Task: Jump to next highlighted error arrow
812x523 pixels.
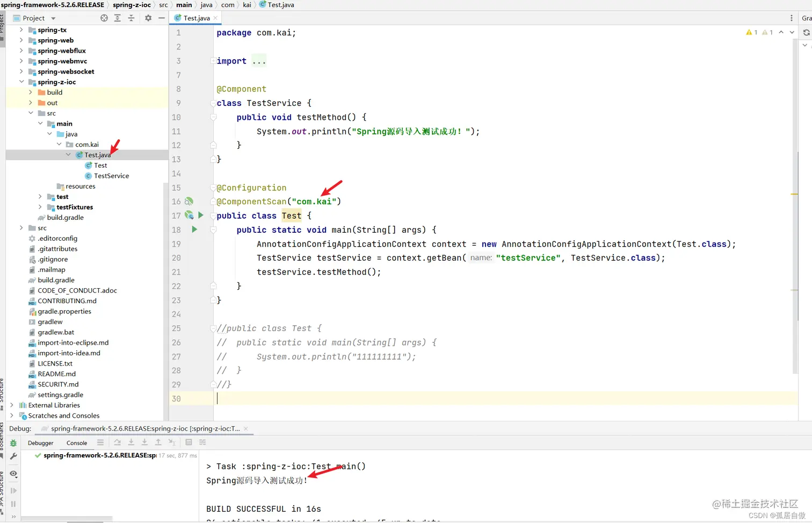Action: (x=792, y=32)
